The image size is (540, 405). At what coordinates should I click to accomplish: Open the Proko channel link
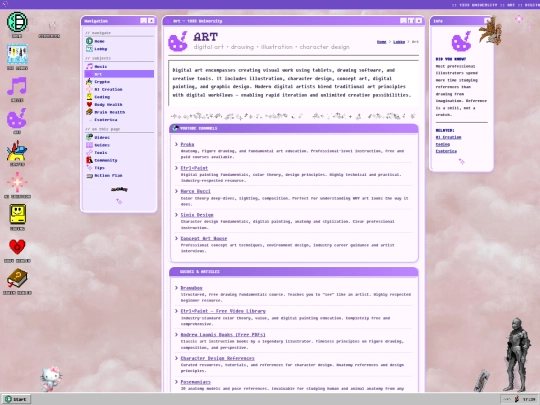coord(187,144)
